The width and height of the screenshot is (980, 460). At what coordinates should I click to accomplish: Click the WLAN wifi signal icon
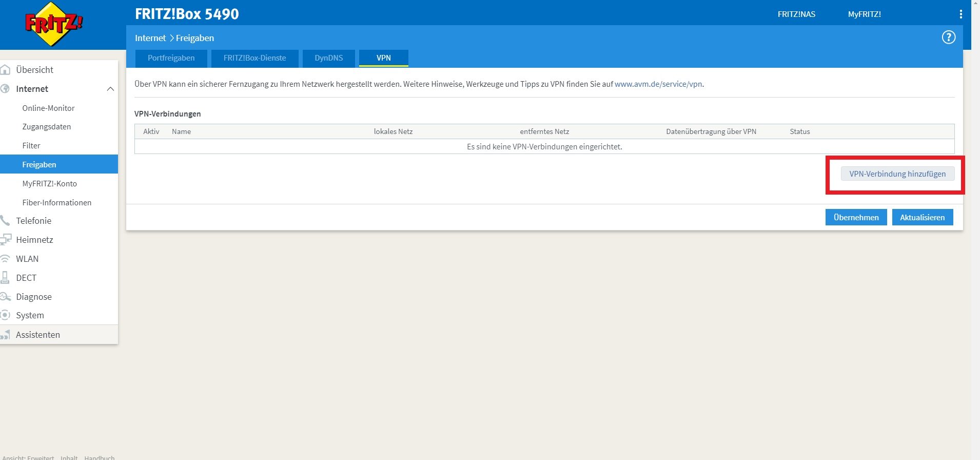(x=5, y=259)
